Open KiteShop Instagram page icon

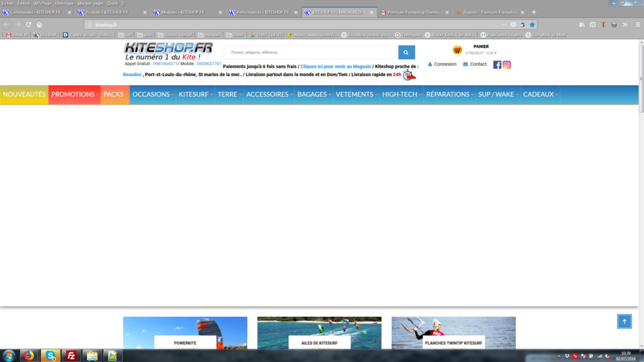tap(507, 64)
